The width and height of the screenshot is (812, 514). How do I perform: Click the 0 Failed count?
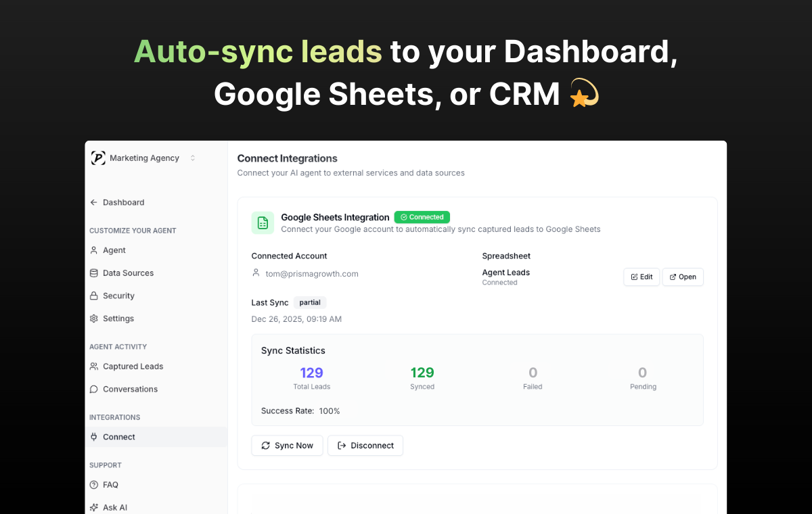[x=533, y=373]
